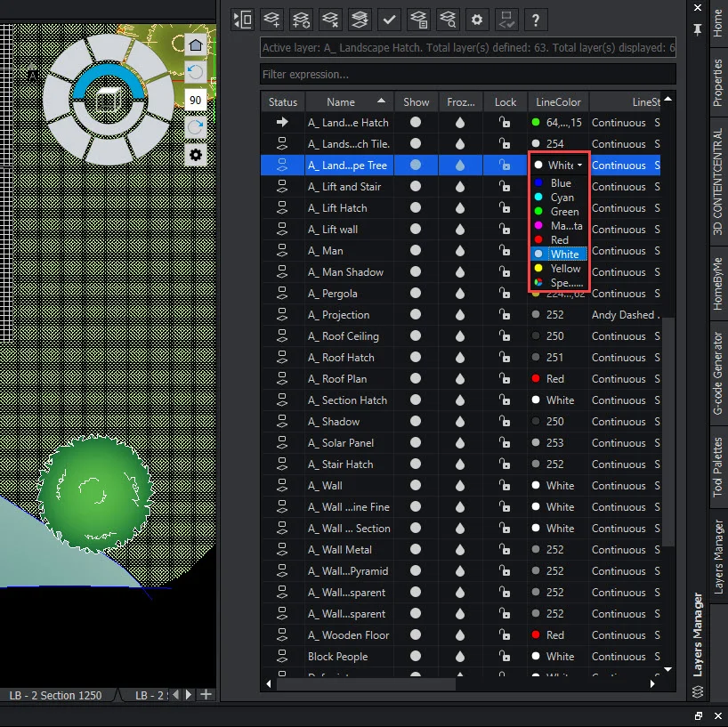Rotate view clockwise with lower arrow icon
This screenshot has height=727, width=728.
pos(196,128)
